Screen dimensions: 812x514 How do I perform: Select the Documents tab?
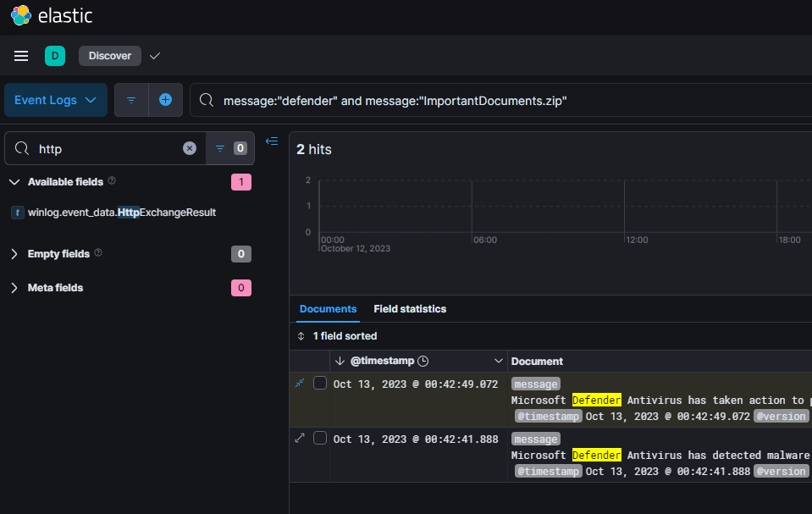[x=328, y=309]
